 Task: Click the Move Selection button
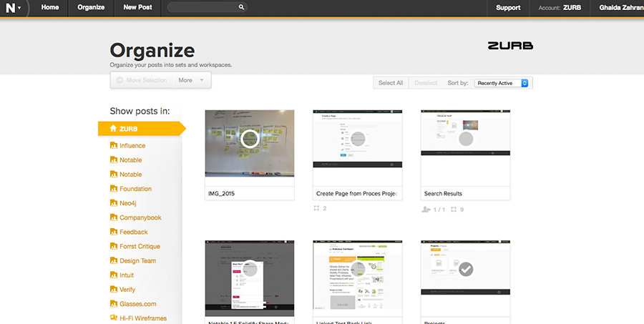pos(142,80)
